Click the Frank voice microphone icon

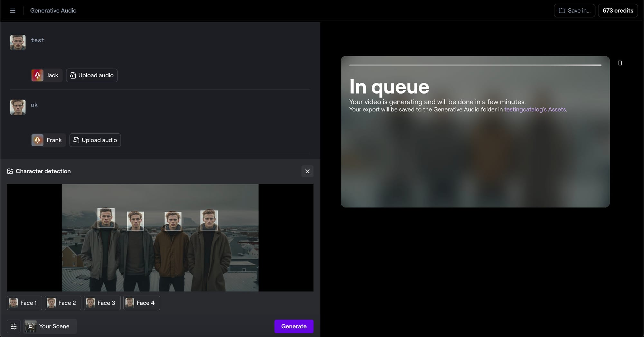(37, 140)
